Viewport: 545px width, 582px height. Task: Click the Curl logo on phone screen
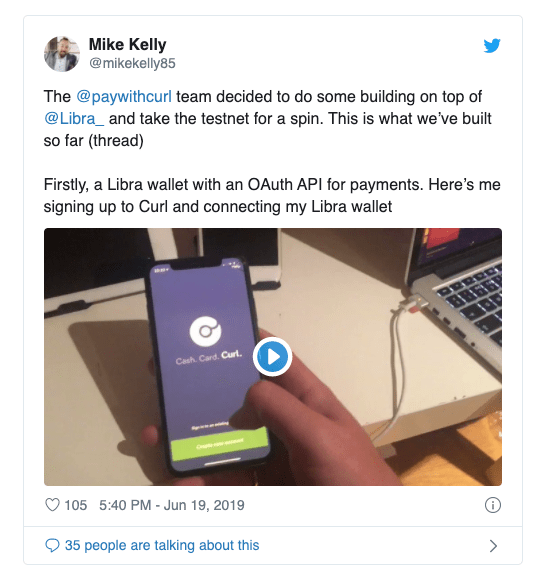205,331
